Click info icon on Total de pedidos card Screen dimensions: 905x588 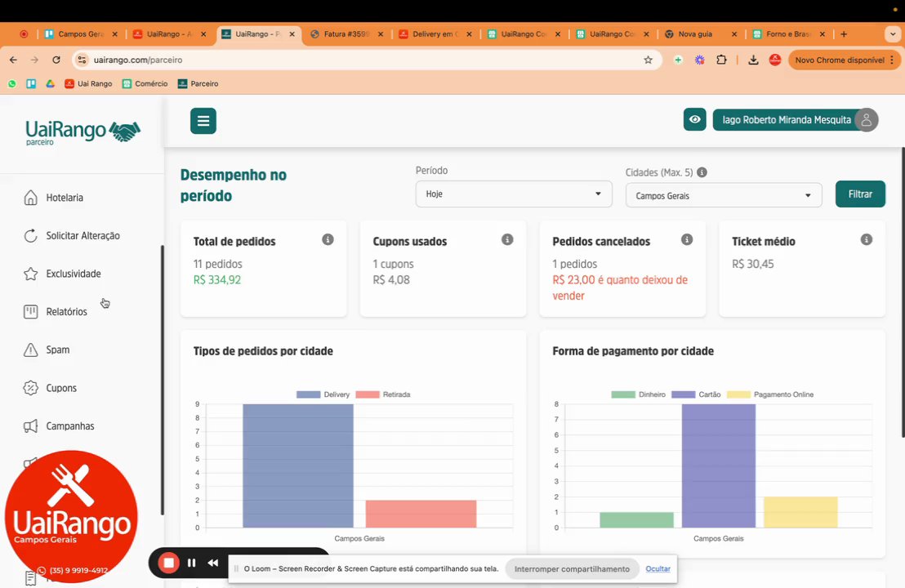328,239
